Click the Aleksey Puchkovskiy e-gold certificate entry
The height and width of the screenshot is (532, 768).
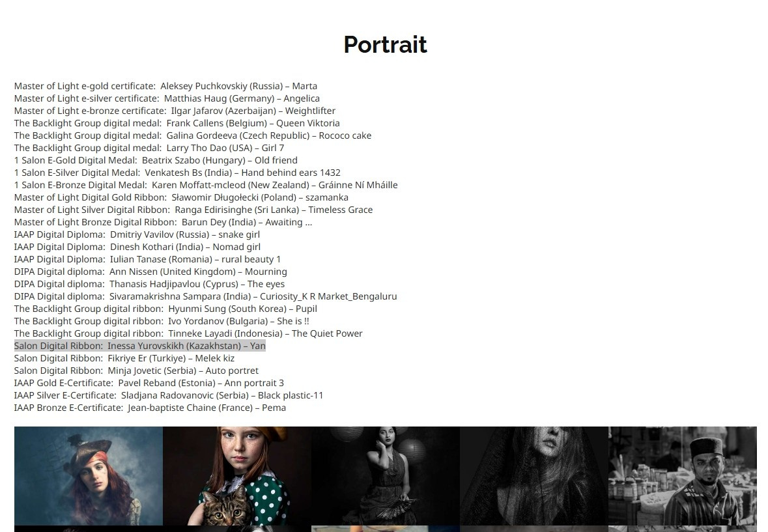click(x=165, y=86)
